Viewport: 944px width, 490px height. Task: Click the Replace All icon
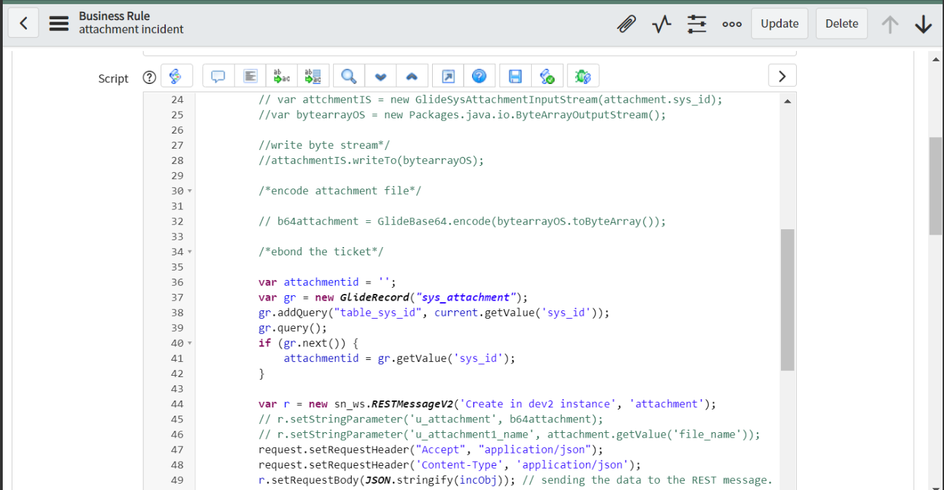pyautogui.click(x=313, y=76)
